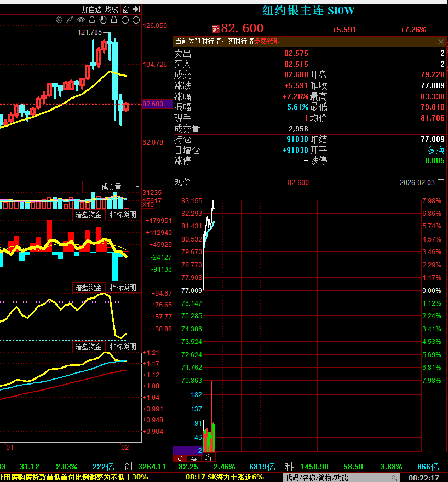Toggle the chart lock icon
Screen dimensions: 448x482
(114, 20)
